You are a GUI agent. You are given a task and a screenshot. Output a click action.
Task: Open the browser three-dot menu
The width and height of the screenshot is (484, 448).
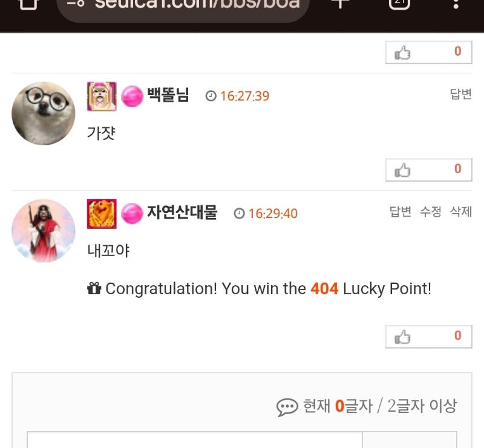click(x=456, y=4)
